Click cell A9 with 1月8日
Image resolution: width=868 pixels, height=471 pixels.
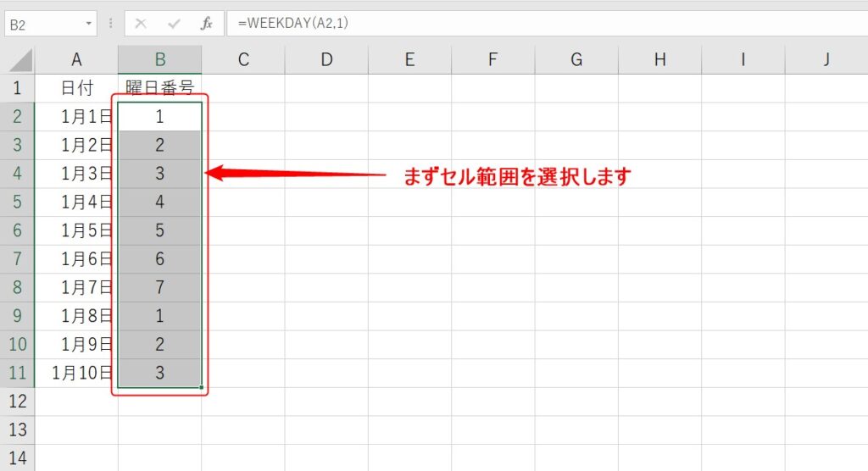pyautogui.click(x=76, y=316)
